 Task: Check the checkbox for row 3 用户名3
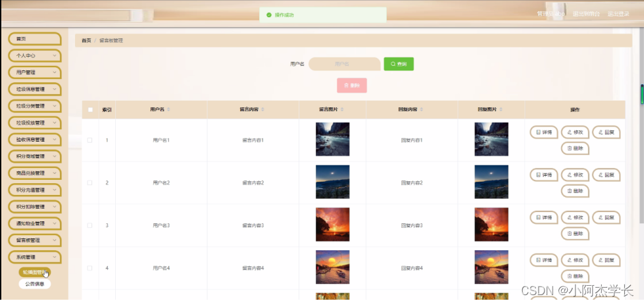click(x=90, y=225)
